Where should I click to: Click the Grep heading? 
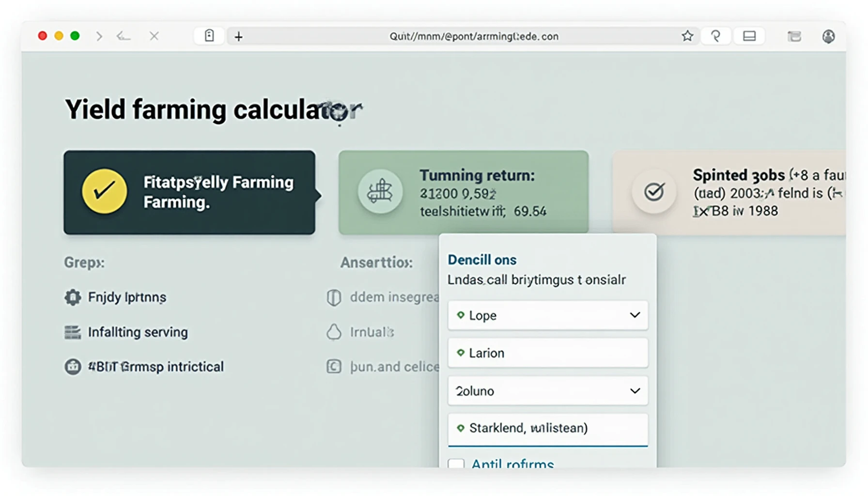click(x=84, y=263)
